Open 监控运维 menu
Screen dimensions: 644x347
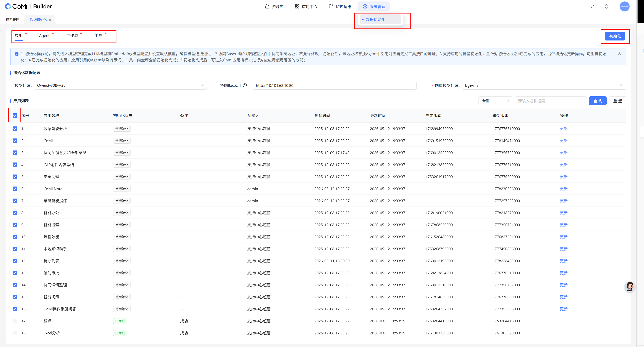point(340,6)
